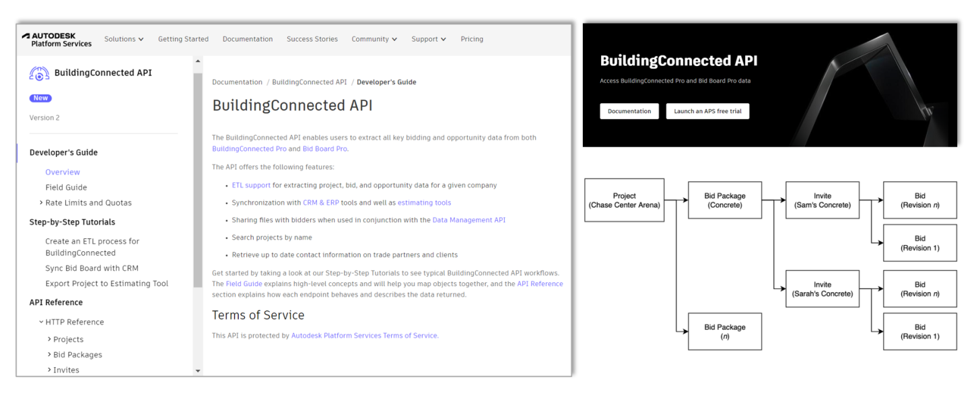
Task: Open the Solutions dropdown menu
Action: (x=124, y=39)
